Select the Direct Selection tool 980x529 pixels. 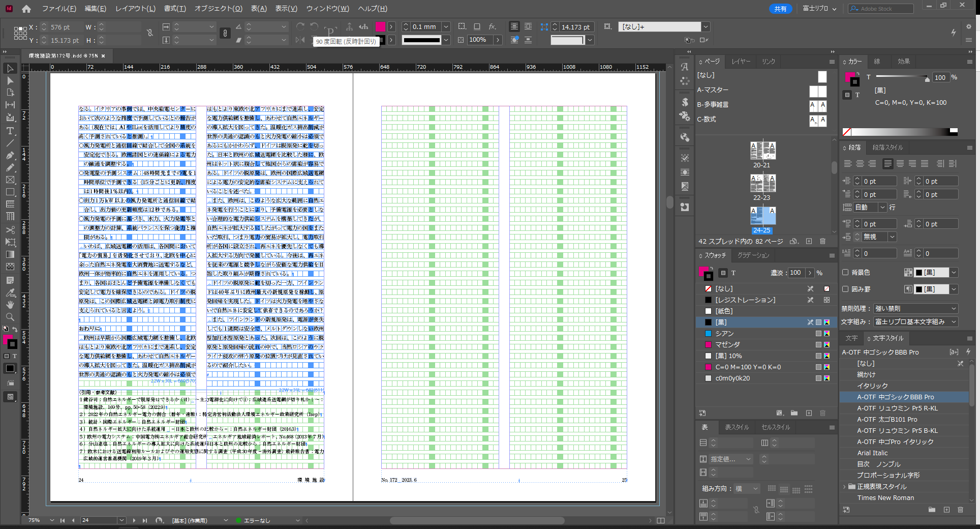(x=10, y=80)
